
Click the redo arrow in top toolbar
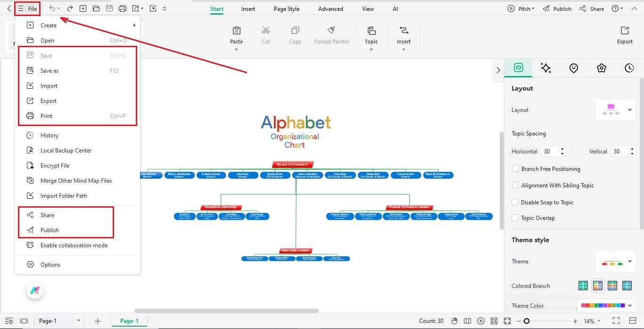click(70, 8)
